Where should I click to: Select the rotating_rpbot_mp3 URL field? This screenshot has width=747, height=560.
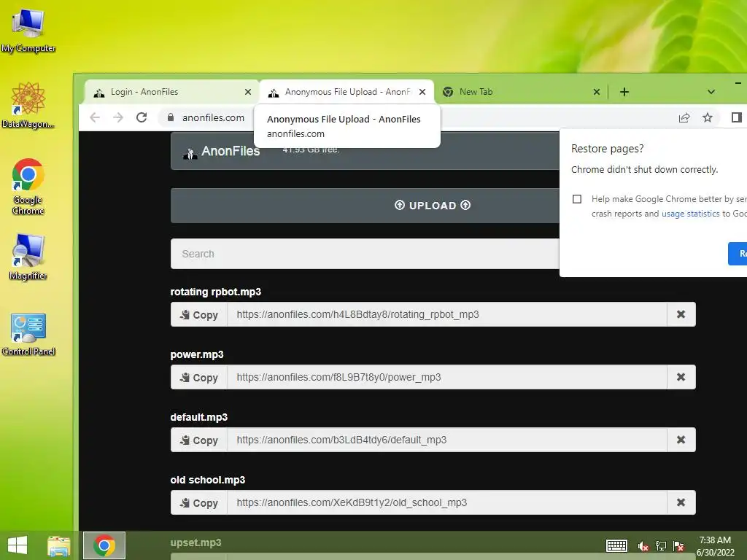pos(447,315)
